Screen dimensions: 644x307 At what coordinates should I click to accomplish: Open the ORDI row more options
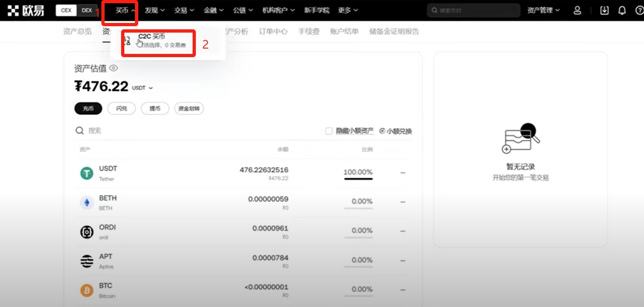pyautogui.click(x=403, y=231)
